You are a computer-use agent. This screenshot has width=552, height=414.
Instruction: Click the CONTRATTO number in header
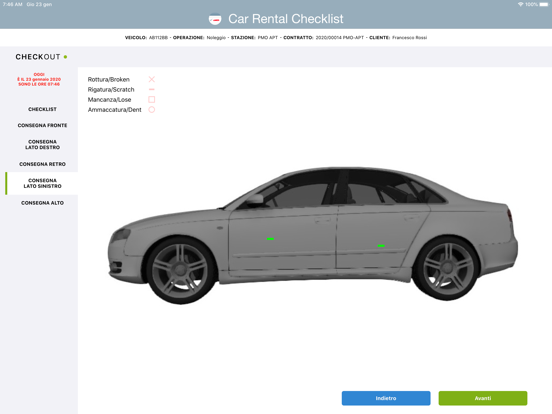pos(324,38)
